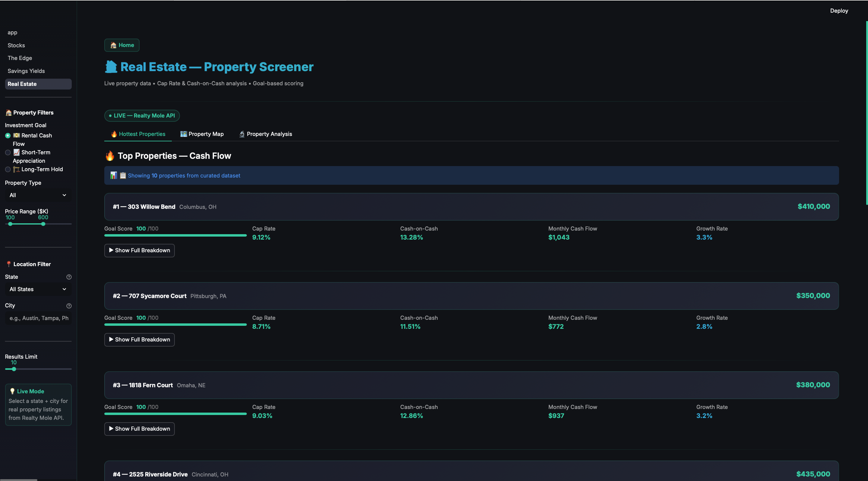The image size is (868, 481).
Task: Click the State filter help icon
Action: click(69, 277)
